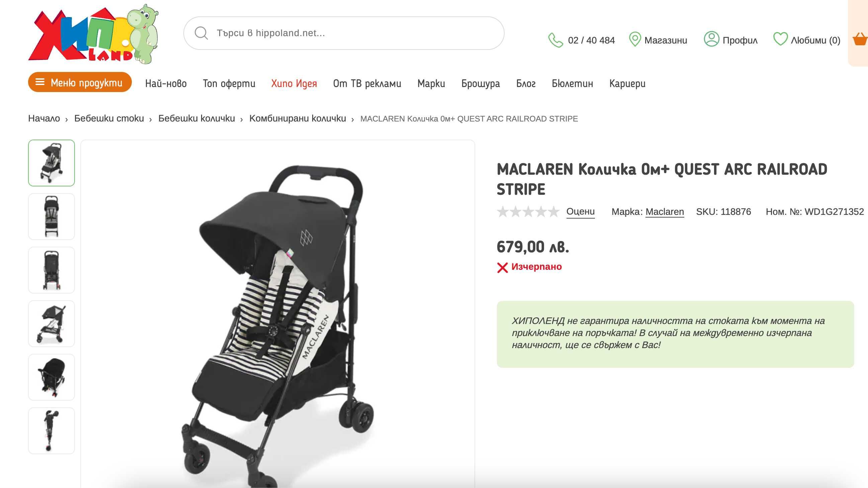Viewport: 868px width, 488px height.
Task: Open the Топ оферти page
Action: [x=229, y=83]
